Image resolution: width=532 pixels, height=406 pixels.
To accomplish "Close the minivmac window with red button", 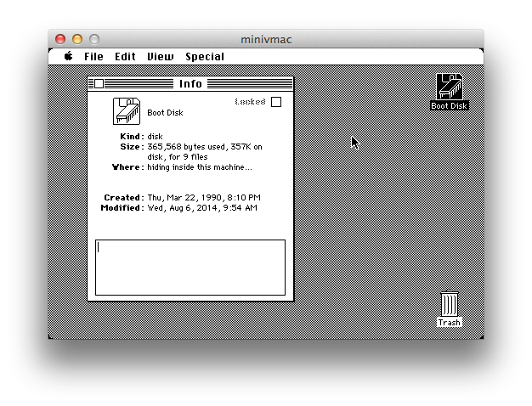I will tap(60, 39).
